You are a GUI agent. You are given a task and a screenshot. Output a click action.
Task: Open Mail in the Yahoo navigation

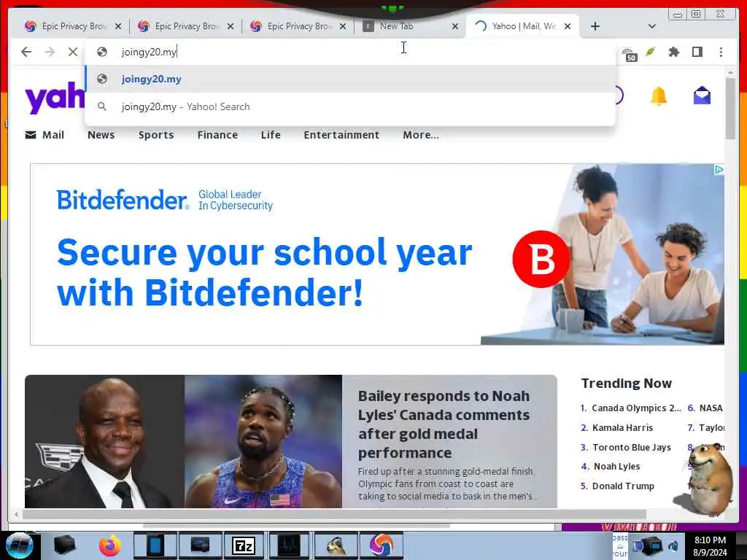44,135
